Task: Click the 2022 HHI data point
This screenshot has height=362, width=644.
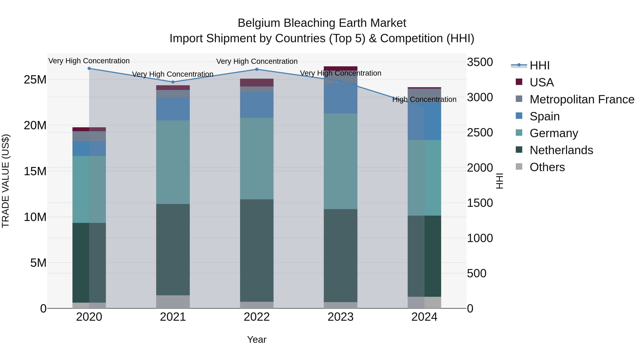Action: [257, 70]
